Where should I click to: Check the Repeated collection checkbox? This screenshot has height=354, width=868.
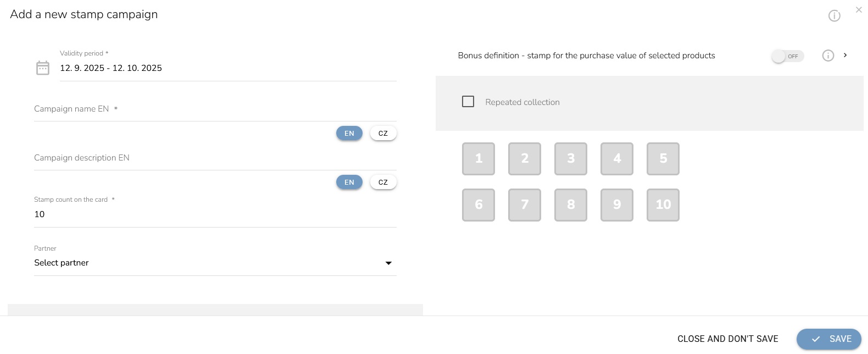click(468, 102)
